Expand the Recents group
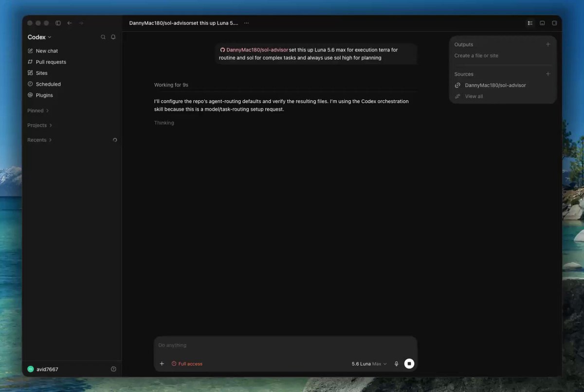This screenshot has height=392, width=584. [x=39, y=140]
